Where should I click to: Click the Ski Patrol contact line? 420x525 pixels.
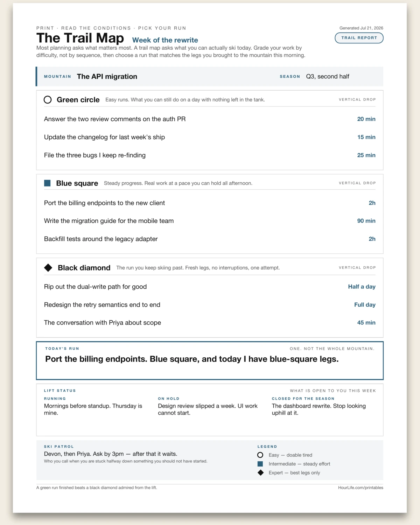[x=111, y=454]
